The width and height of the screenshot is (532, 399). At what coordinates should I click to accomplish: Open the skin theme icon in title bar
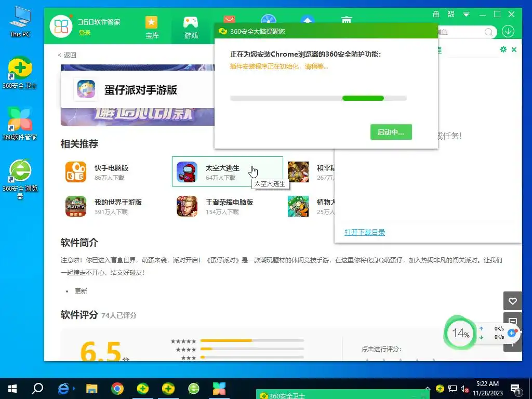click(x=451, y=14)
